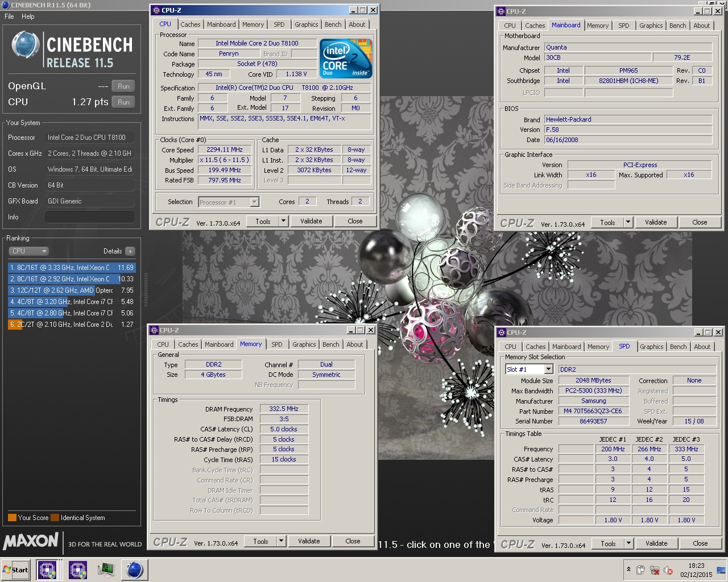Click the title bar icon of the CPU-Z Memory window
728x582 pixels.
click(x=154, y=330)
